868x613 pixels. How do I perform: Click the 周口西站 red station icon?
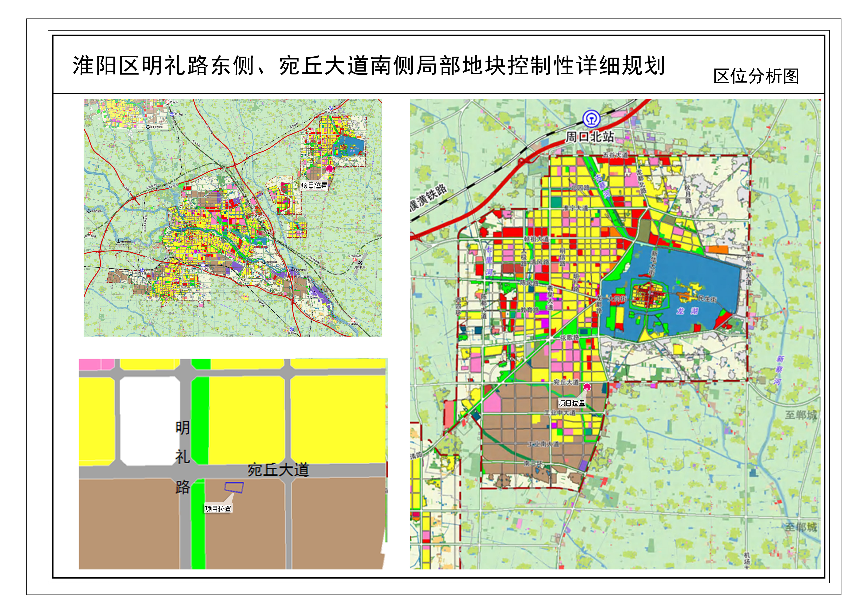(x=90, y=232)
